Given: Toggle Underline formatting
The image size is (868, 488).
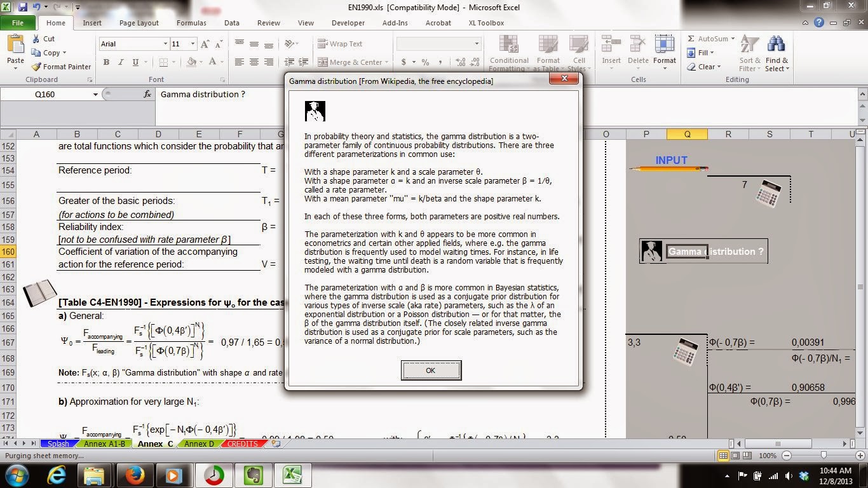Looking at the screenshot, I should click(x=135, y=62).
